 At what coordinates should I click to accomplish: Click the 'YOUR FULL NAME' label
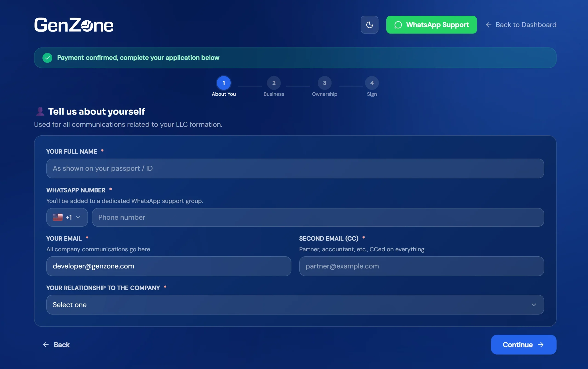[x=71, y=151]
